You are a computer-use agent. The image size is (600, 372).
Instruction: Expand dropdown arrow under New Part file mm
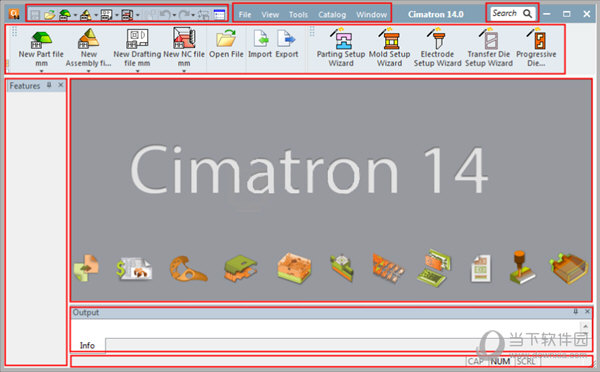41,71
